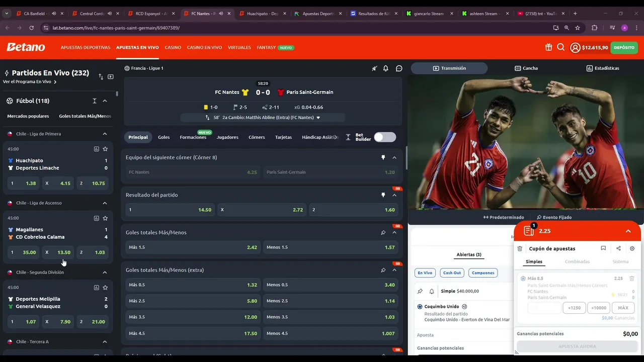This screenshot has width=644, height=362.
Task: Open the Córners market tab
Action: [x=257, y=137]
